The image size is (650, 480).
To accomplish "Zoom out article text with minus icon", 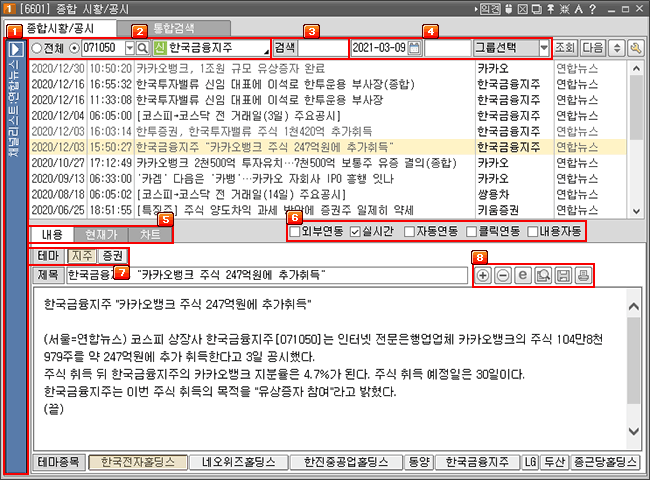I will point(503,275).
